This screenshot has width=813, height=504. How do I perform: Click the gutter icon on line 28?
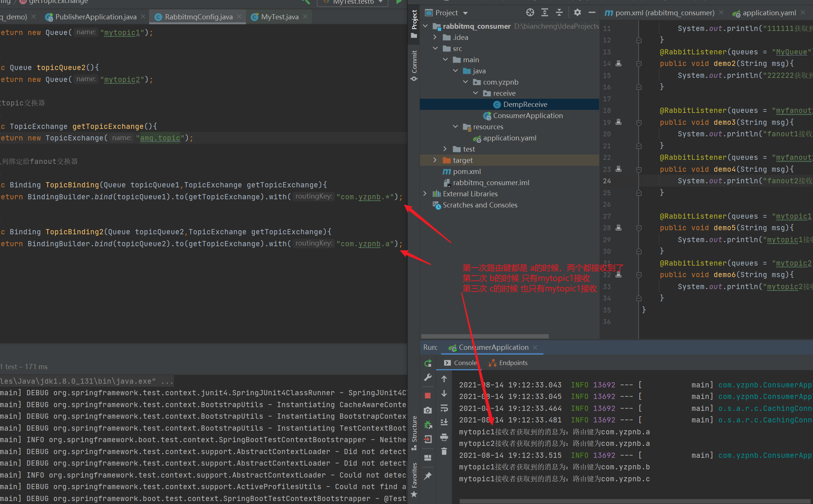tap(619, 228)
